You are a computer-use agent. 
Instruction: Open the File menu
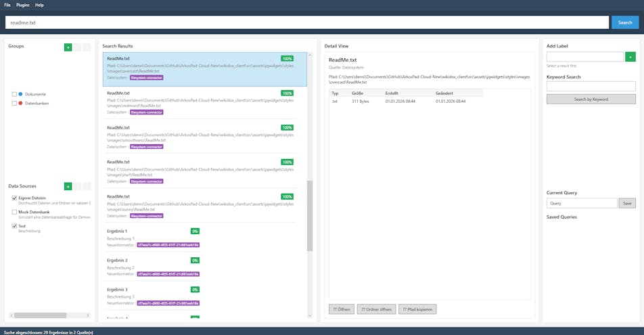tap(7, 5)
